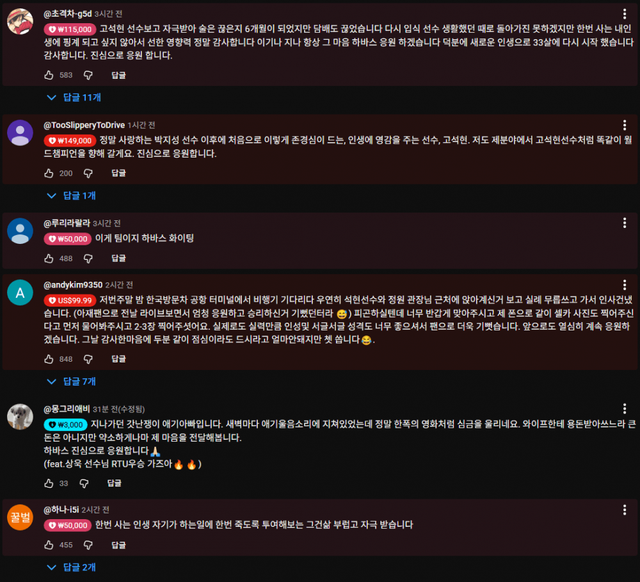This screenshot has height=582, width=640.
Task: Open the three-dot menu on the @초격차-g5d comment
Action: tap(624, 14)
